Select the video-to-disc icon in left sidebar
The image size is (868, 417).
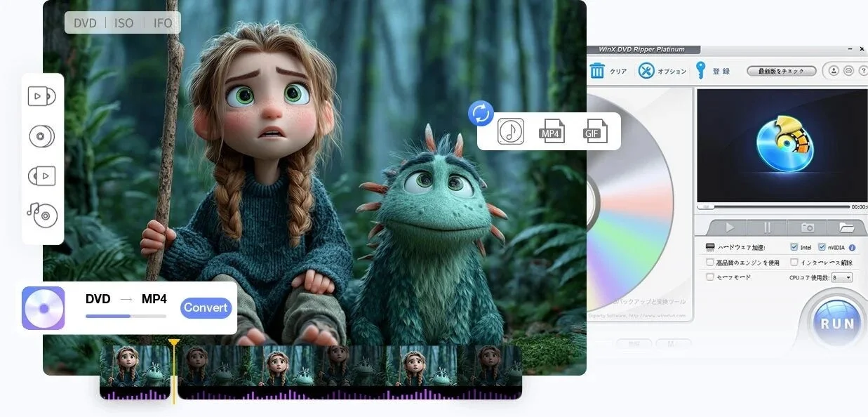[x=41, y=96]
